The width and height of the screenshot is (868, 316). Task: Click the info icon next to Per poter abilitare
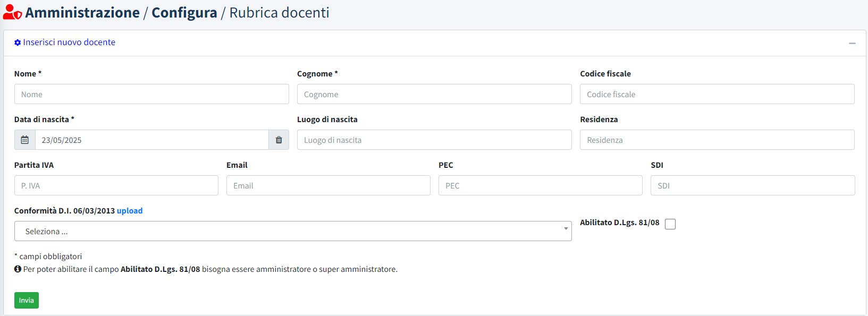[18, 269]
